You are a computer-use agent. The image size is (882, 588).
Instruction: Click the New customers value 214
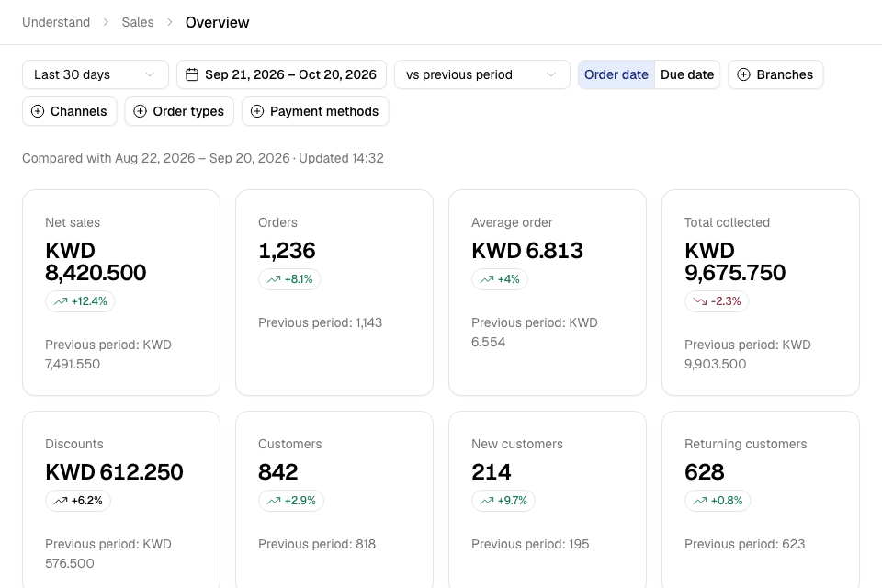[491, 472]
